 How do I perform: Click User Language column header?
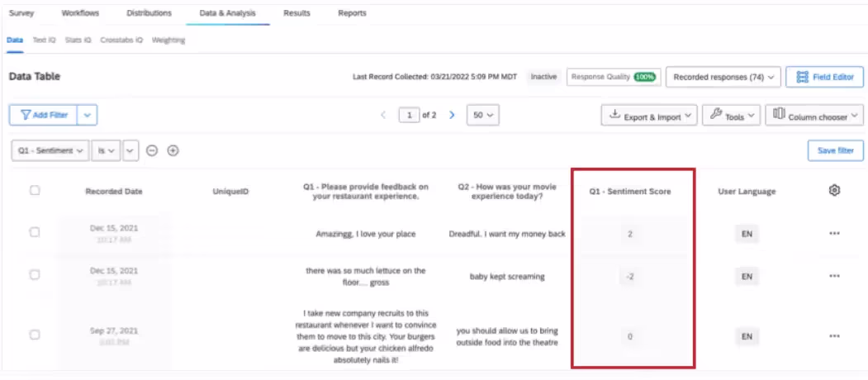pos(747,191)
